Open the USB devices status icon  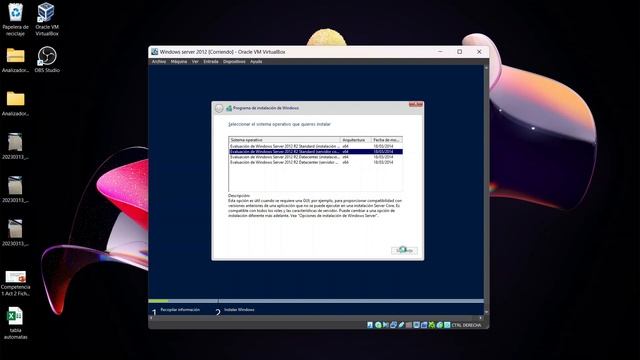(x=401, y=325)
